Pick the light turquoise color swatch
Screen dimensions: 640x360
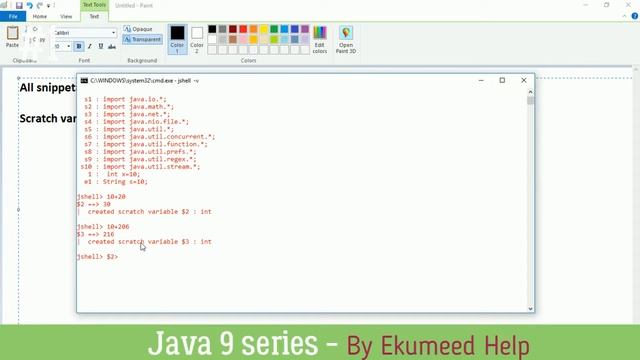[x=284, y=39]
